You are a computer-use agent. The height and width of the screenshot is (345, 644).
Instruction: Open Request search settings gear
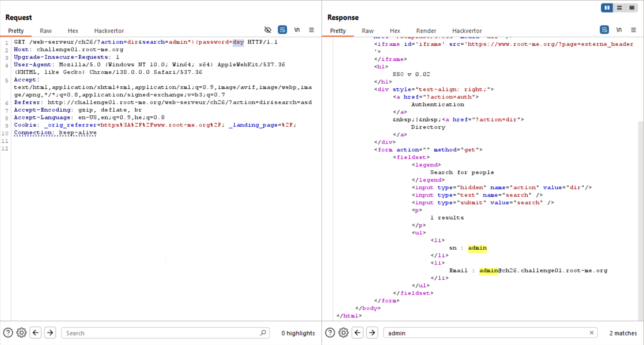pyautogui.click(x=22, y=332)
